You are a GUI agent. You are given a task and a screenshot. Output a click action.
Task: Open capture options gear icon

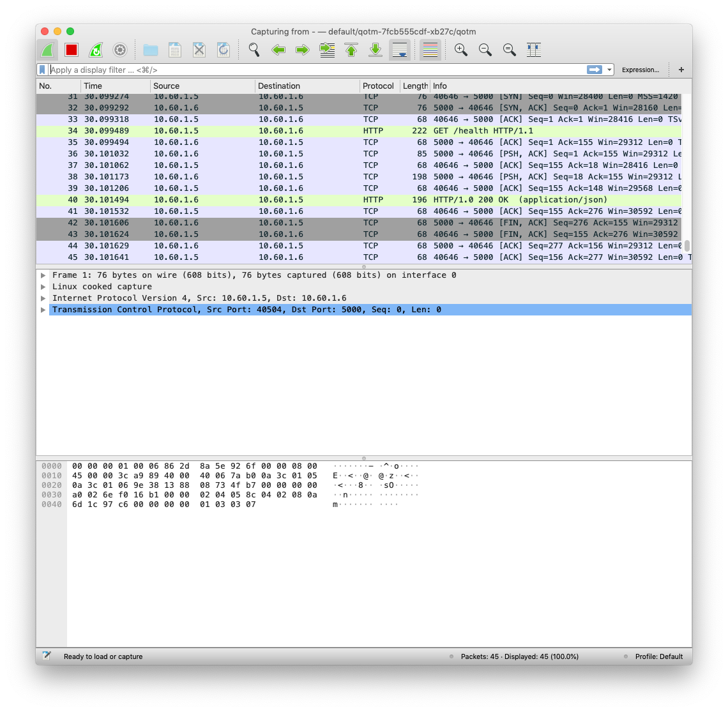(120, 50)
